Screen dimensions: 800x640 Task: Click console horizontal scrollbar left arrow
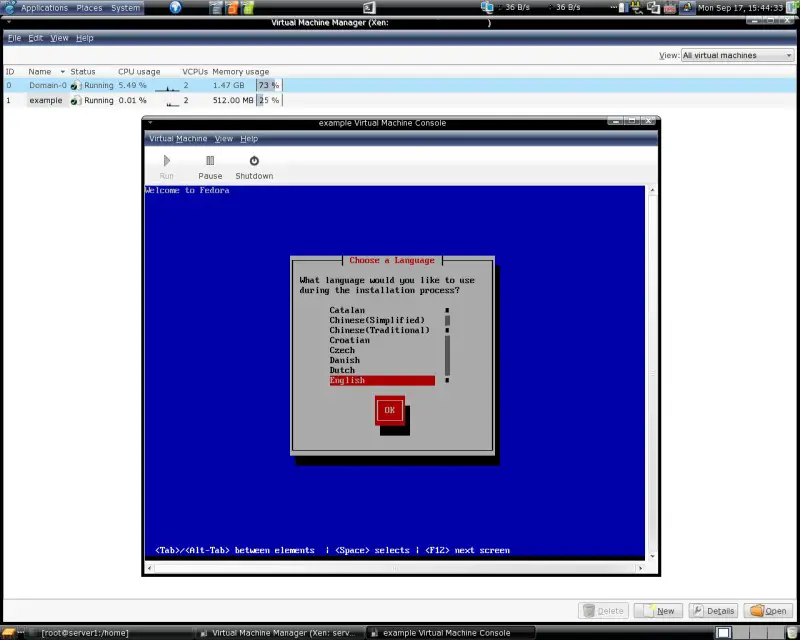click(x=149, y=568)
